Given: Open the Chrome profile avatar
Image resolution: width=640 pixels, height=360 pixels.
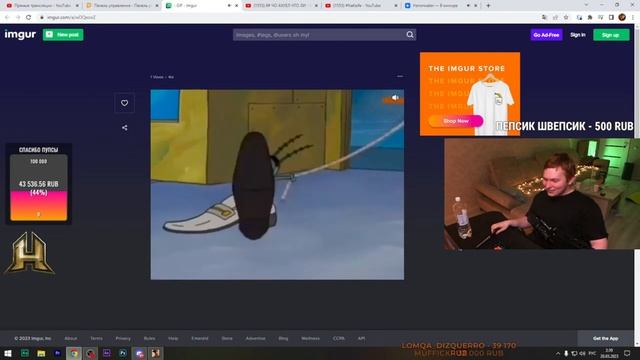Looking at the screenshot, I should (x=622, y=18).
